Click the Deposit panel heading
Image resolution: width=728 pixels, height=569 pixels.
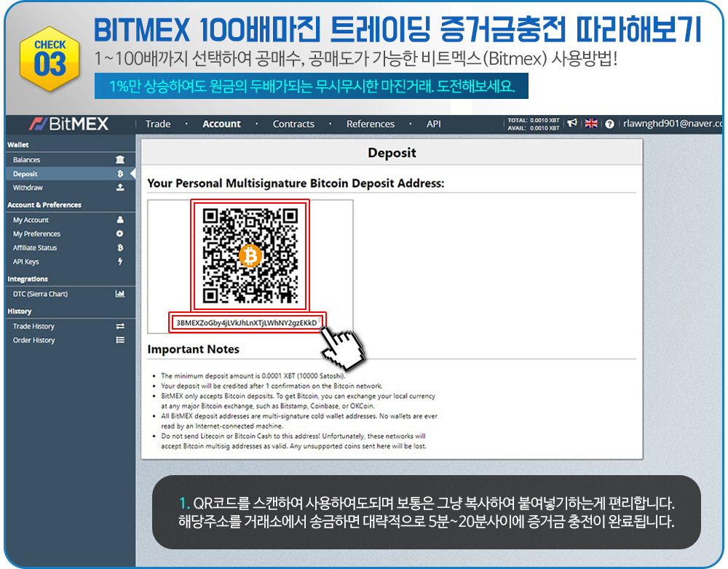coord(392,153)
